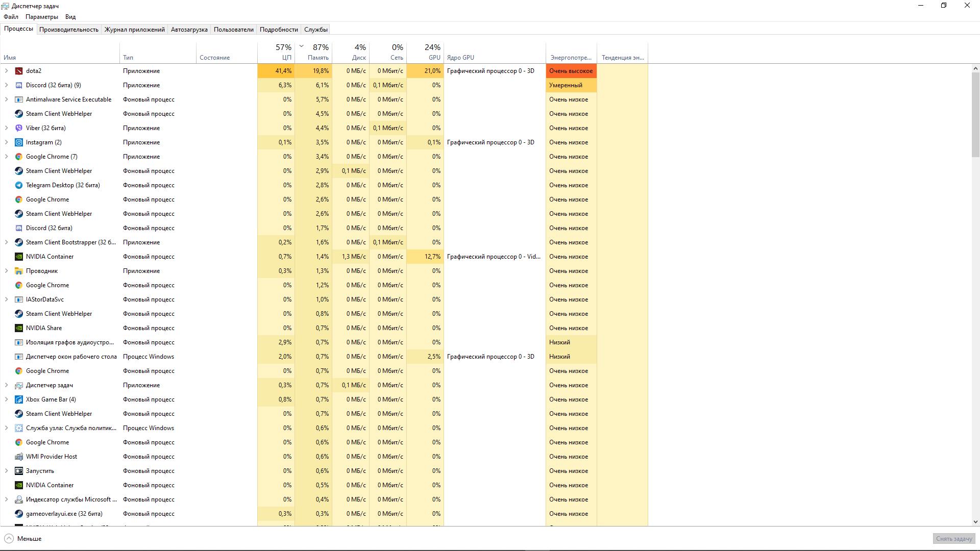Screen dimensions: 980x551
Task: Click the Viber (32 бита) icon
Action: pyautogui.click(x=19, y=128)
